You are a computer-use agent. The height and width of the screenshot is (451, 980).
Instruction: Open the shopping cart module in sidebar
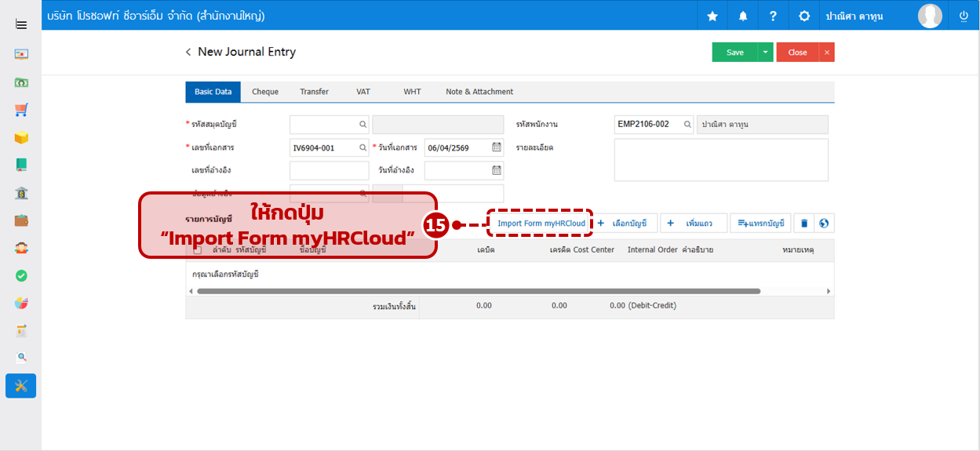tap(21, 110)
